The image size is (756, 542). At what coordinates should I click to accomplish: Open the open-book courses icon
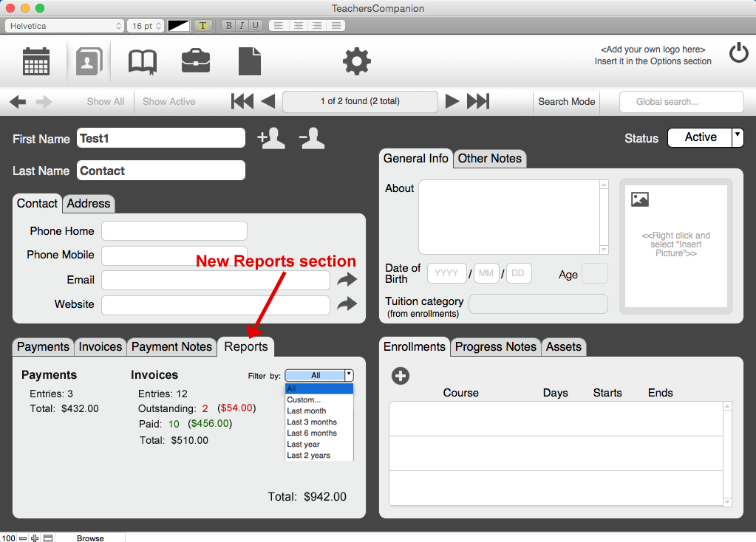[142, 62]
